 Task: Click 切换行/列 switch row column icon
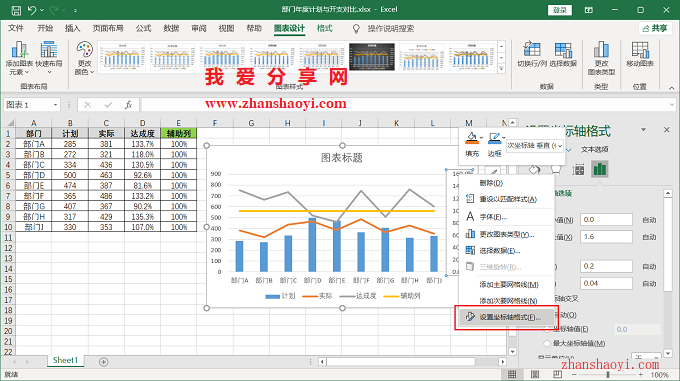(x=532, y=55)
